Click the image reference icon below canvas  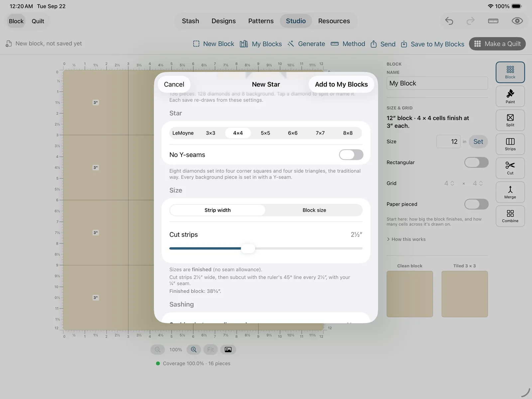coord(228,349)
